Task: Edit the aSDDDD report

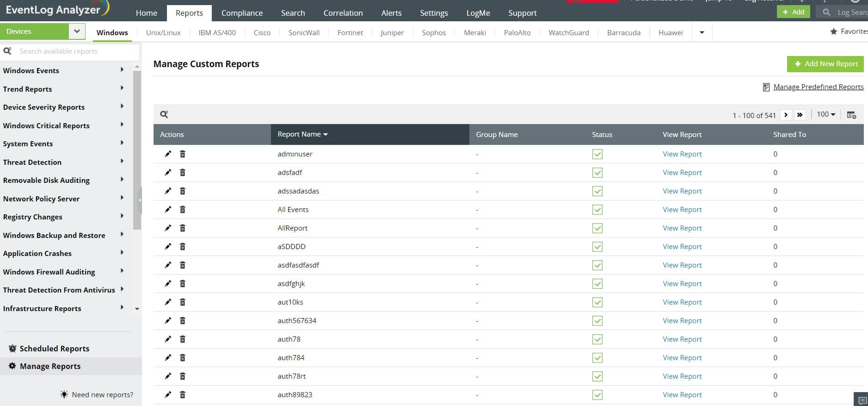Action: (x=168, y=246)
